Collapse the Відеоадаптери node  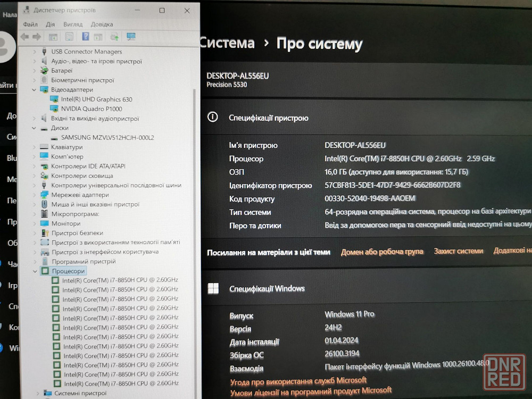click(34, 90)
